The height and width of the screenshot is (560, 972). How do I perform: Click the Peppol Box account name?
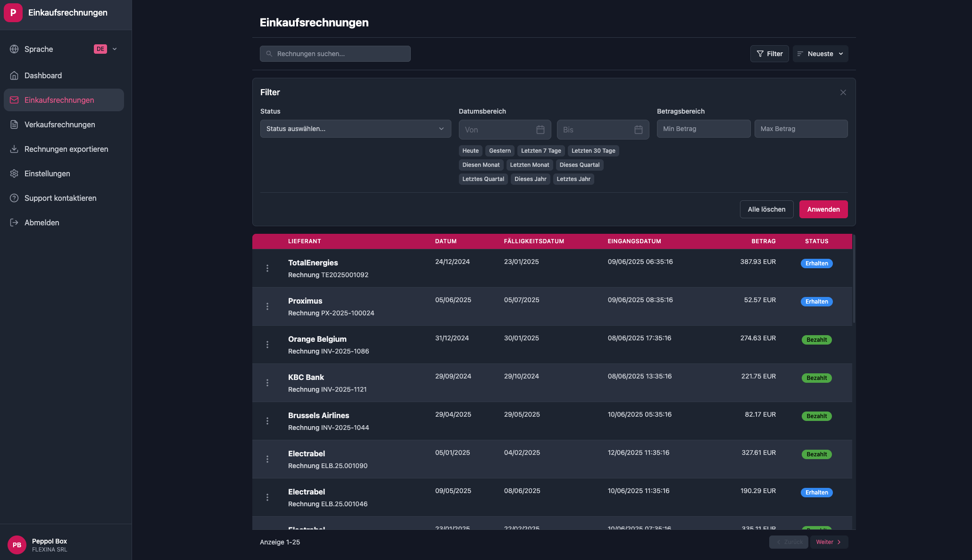[50, 541]
